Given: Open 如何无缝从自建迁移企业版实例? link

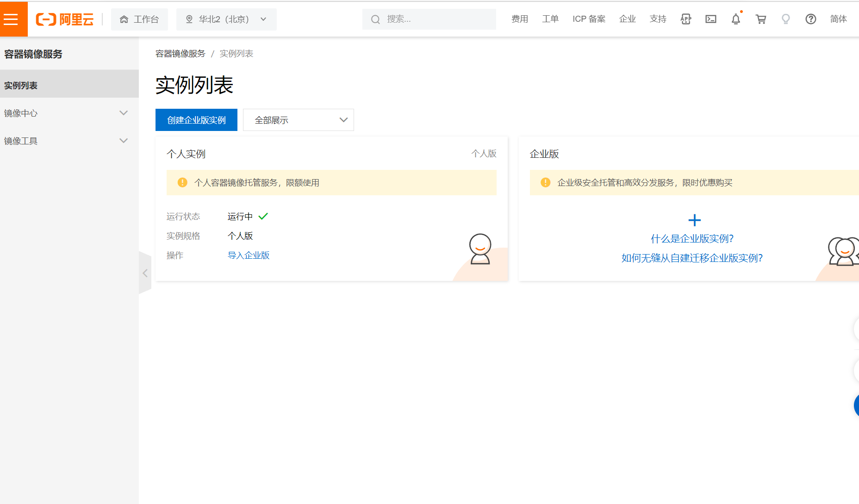Looking at the screenshot, I should point(692,258).
